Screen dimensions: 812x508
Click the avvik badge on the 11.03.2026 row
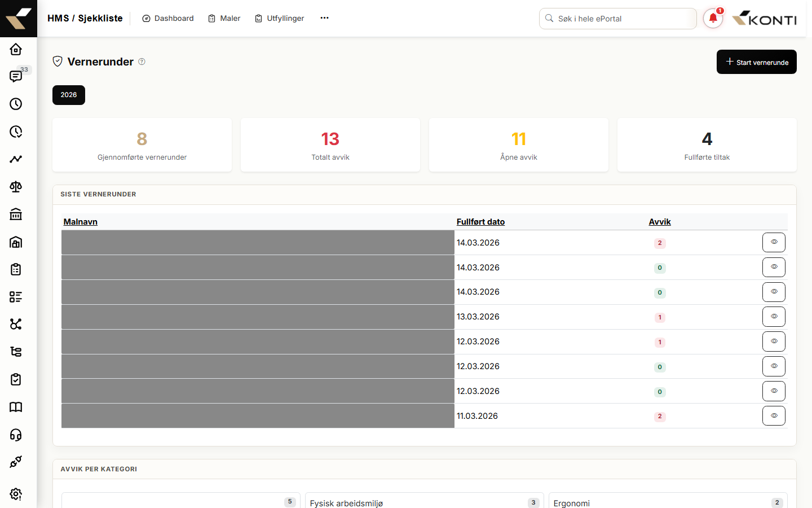660,417
